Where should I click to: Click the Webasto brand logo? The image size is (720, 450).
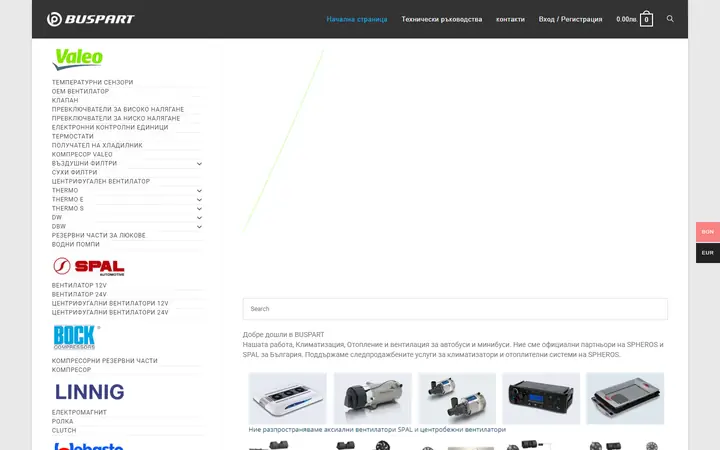[89, 446]
